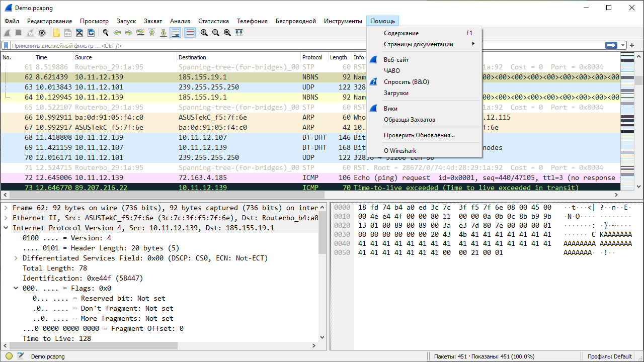Toggle packet list colorization
Screen dimensions: 644x362
click(x=190, y=33)
